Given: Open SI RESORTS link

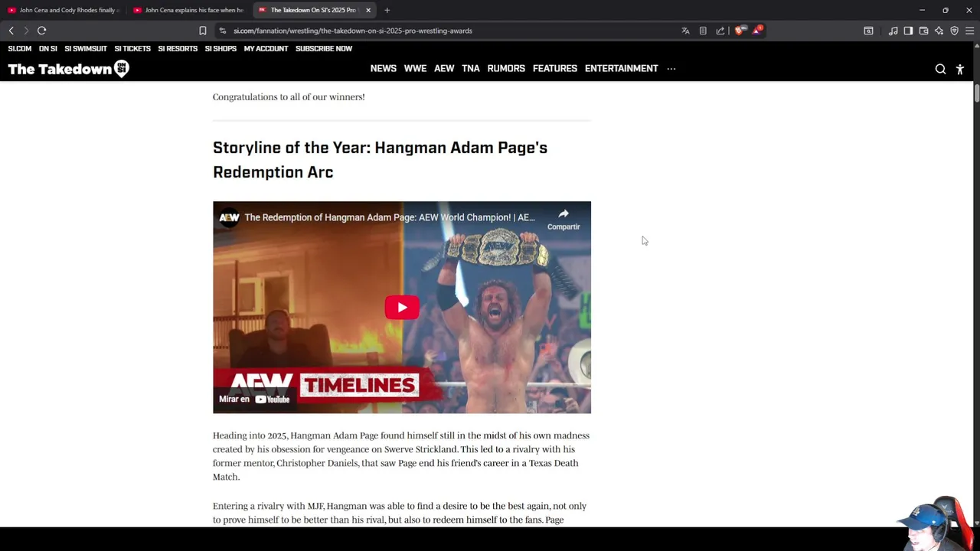Looking at the screenshot, I should click(x=178, y=48).
